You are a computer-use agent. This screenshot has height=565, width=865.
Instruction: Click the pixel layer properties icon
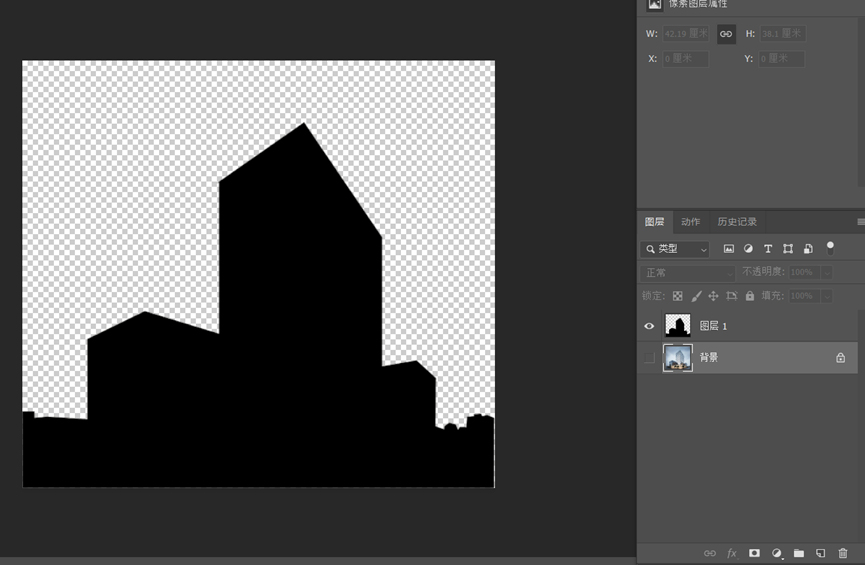(x=654, y=4)
